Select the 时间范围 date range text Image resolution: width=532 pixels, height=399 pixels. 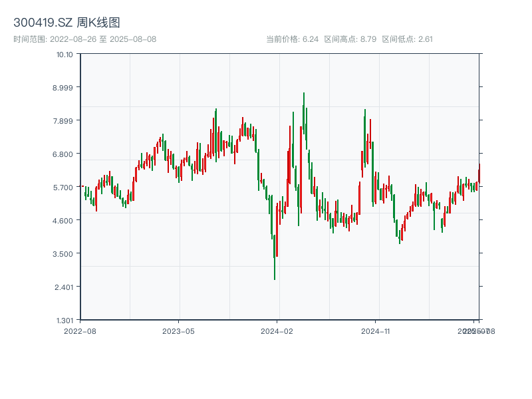(84, 39)
